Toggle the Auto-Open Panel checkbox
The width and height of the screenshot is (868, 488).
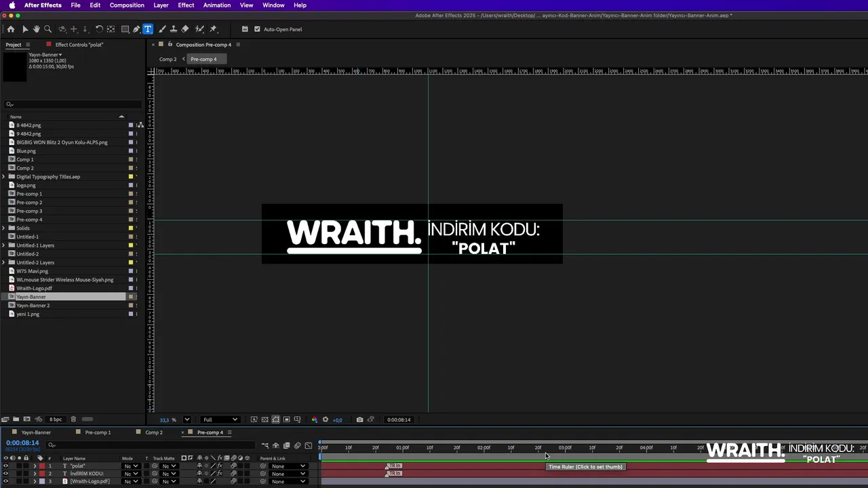pyautogui.click(x=257, y=29)
